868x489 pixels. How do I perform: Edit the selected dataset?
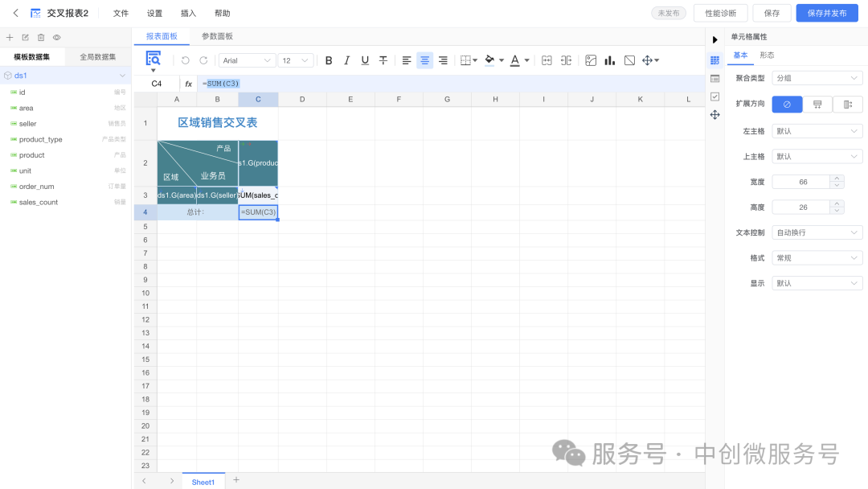[x=26, y=37]
